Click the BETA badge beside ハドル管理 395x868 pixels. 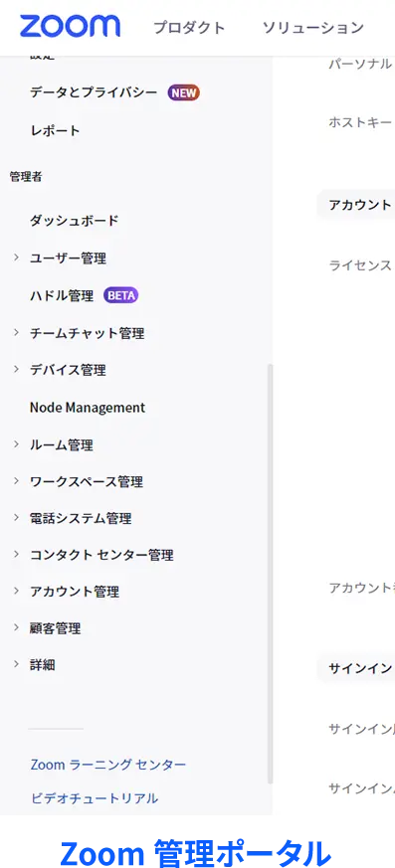click(x=120, y=295)
